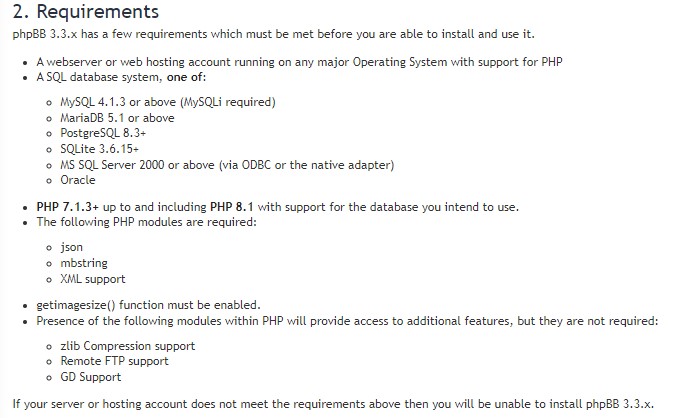Click the getimagesize() function bullet

tap(148, 305)
